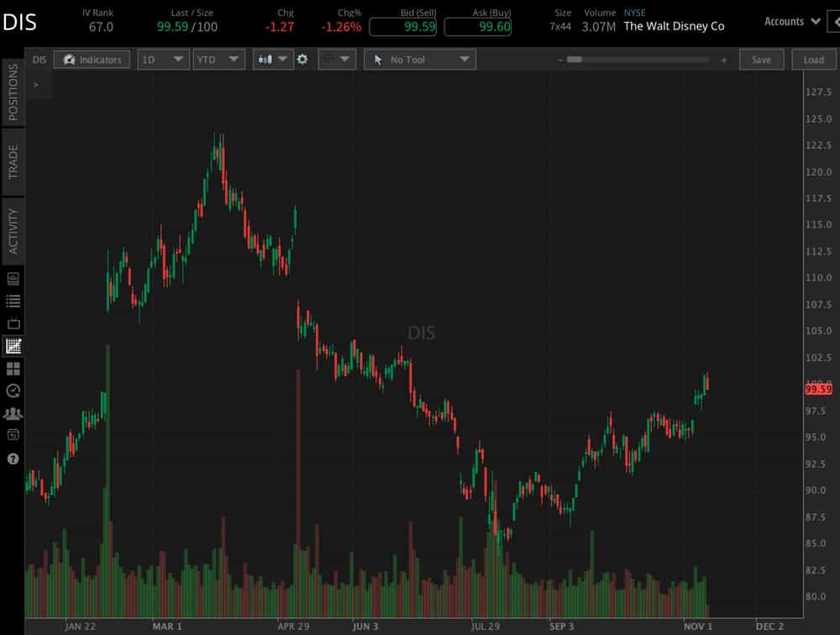Click the DIS ticker symbol field

point(20,23)
